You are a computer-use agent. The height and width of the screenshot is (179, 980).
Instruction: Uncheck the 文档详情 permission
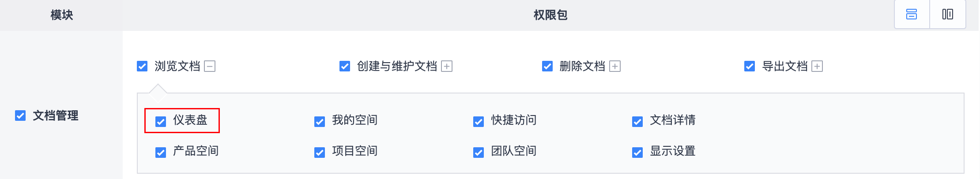tap(637, 122)
